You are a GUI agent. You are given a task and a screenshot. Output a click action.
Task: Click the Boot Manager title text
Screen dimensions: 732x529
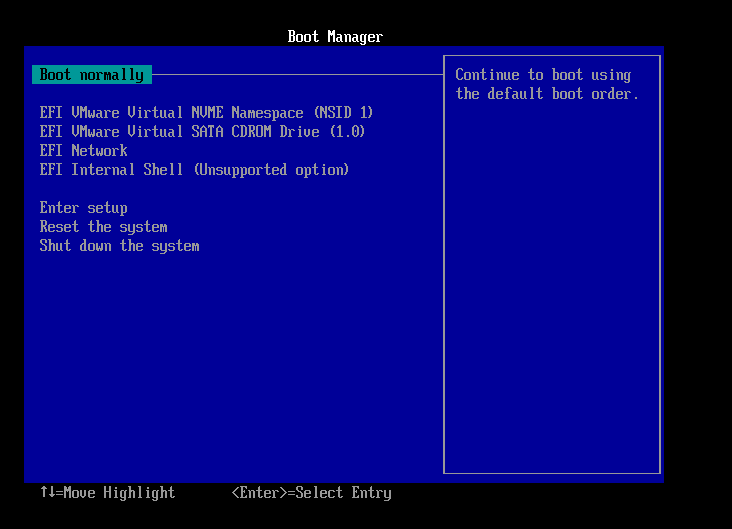(335, 36)
